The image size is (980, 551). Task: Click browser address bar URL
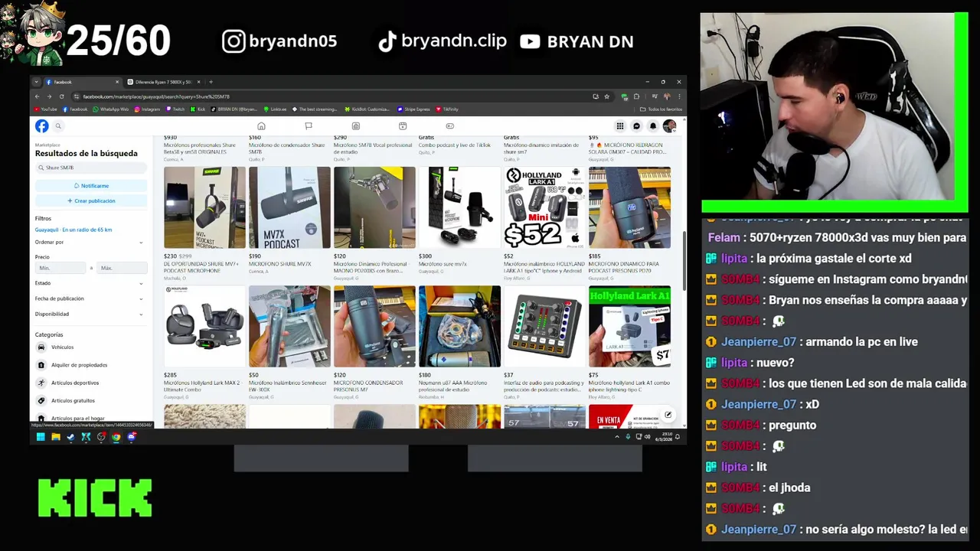[x=156, y=96]
